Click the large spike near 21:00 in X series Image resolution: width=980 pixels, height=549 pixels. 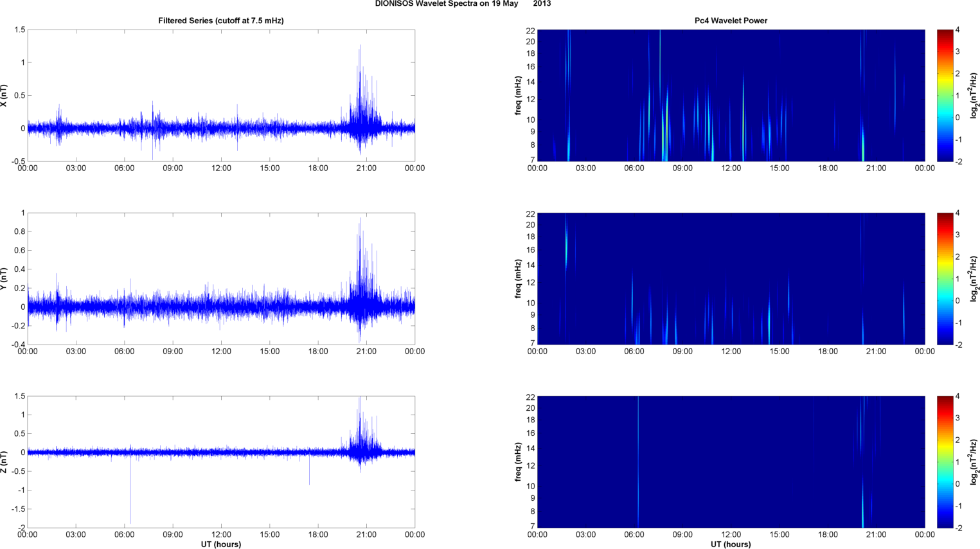click(361, 77)
